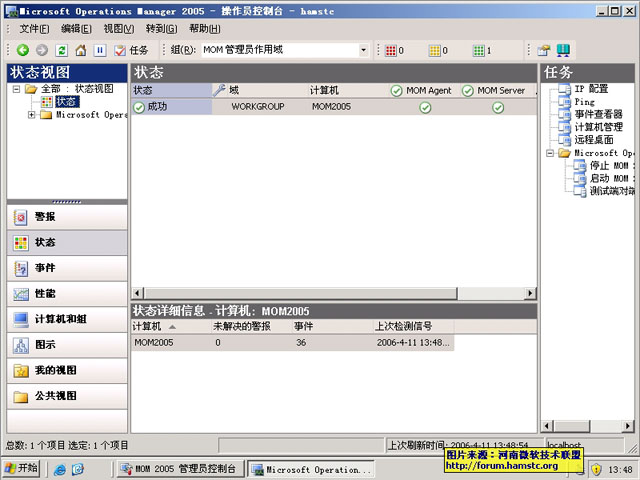
Task: Click the 任务 toolbar button
Action: pyautogui.click(x=131, y=50)
